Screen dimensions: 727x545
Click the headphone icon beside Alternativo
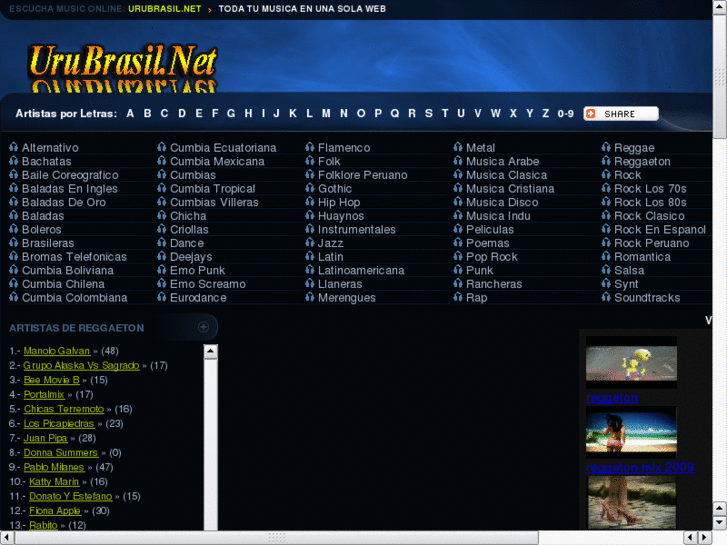(x=13, y=147)
